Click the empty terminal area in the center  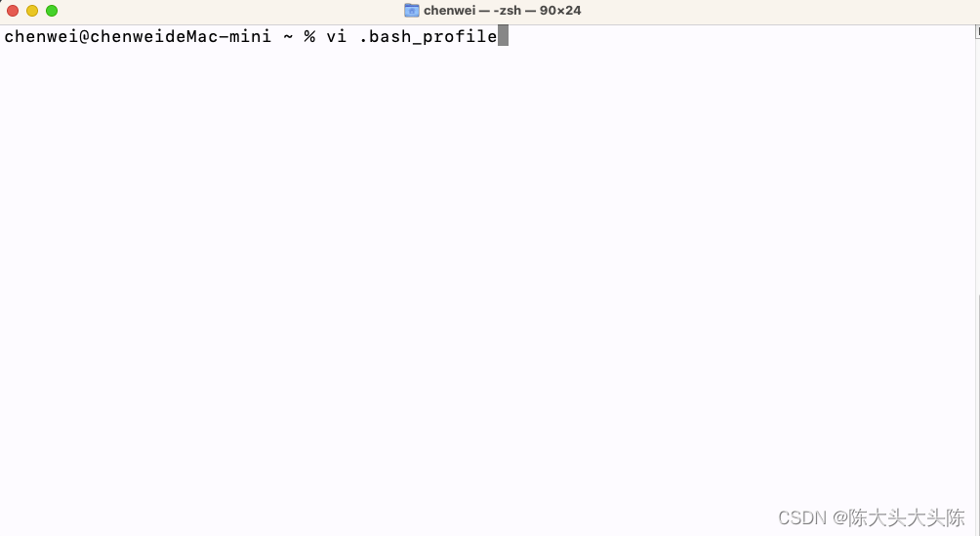(x=487, y=281)
